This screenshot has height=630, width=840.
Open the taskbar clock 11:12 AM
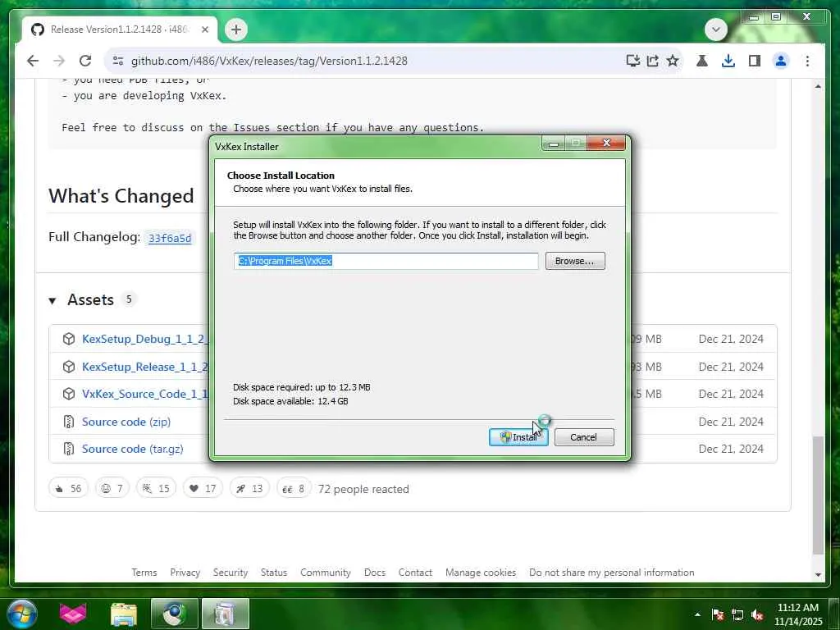797,614
